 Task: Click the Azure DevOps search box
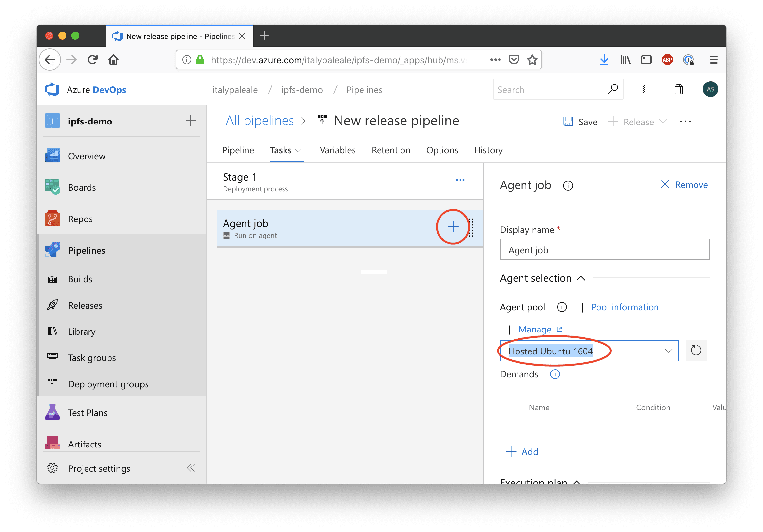pos(558,90)
